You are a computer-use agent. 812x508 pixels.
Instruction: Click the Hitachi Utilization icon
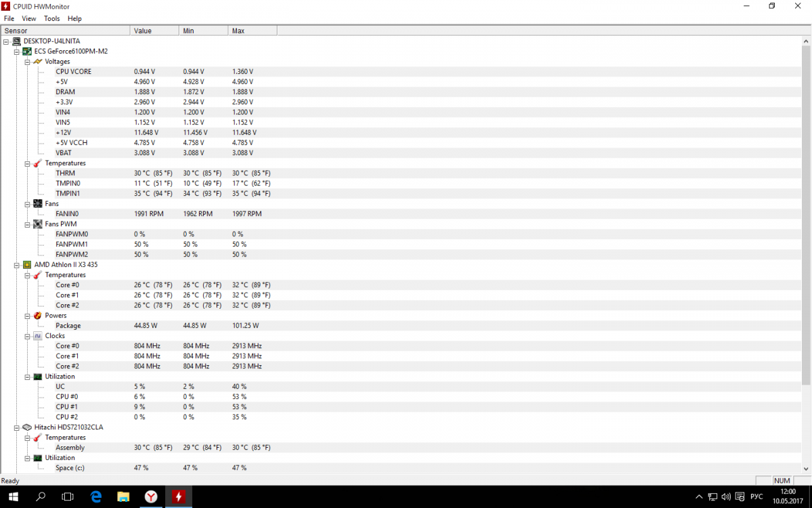[x=38, y=458]
